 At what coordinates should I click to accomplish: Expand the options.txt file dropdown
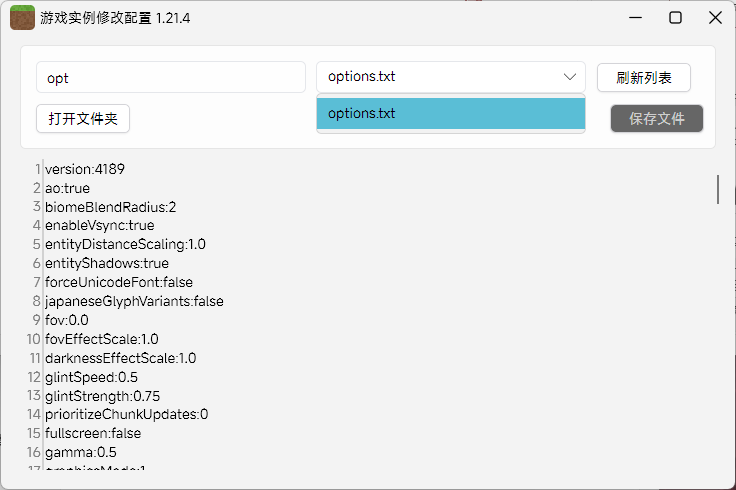[x=450, y=77]
